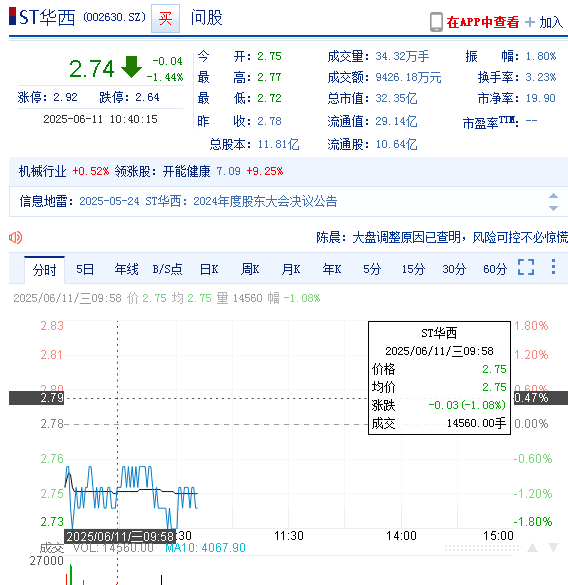This screenshot has width=568, height=585.
Task: Click the 最高 2.77 value
Action: pyautogui.click(x=269, y=77)
